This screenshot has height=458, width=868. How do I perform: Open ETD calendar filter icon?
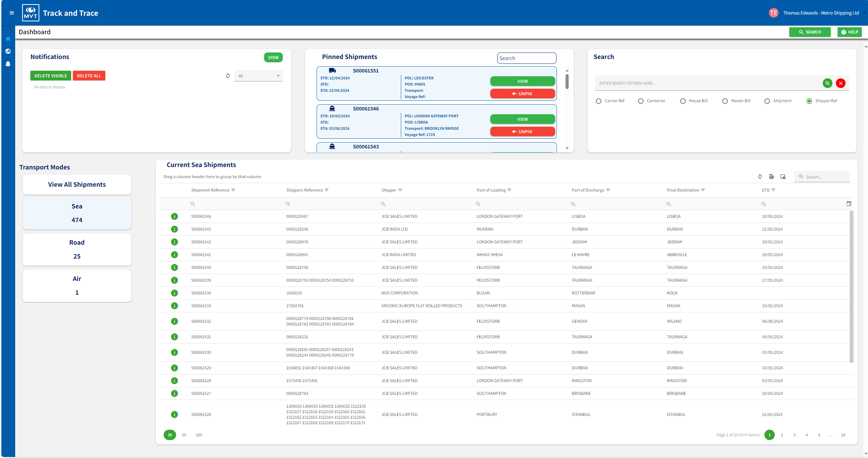click(849, 204)
